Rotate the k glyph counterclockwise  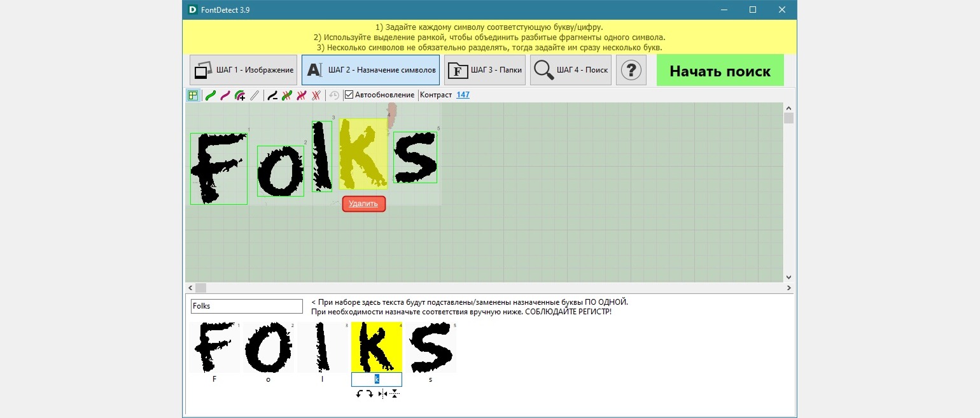(x=360, y=394)
